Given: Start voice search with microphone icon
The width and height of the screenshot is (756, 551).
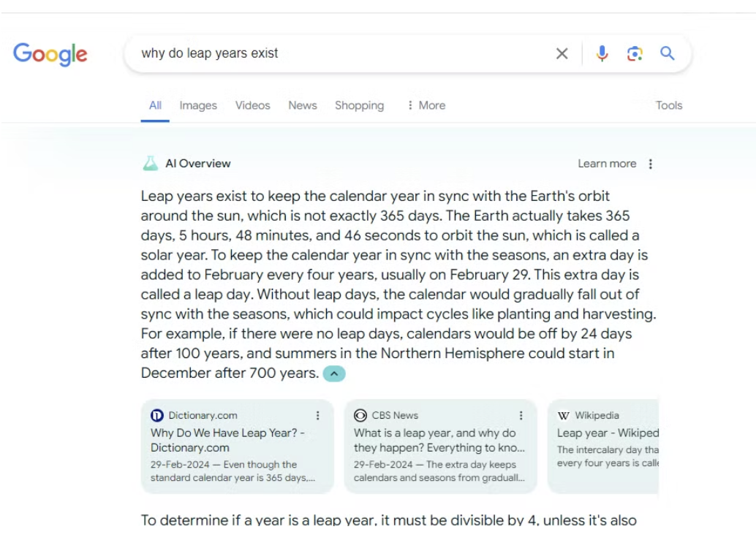Looking at the screenshot, I should point(602,53).
